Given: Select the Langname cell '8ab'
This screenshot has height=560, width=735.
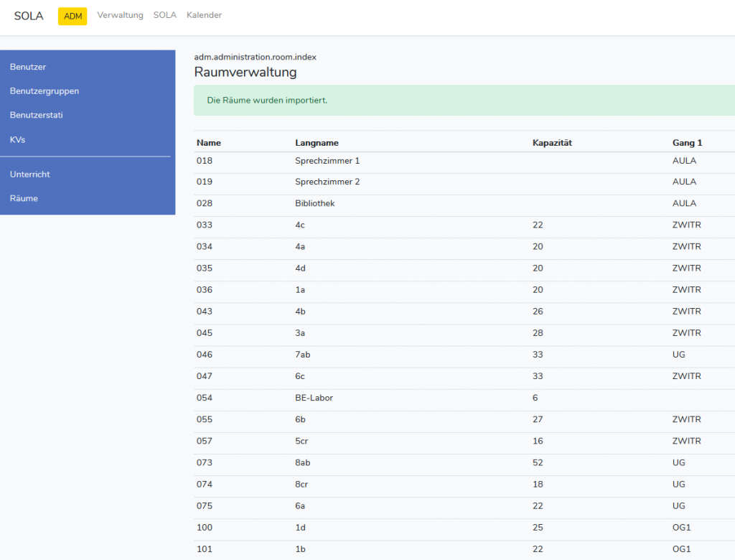Looking at the screenshot, I should 303,462.
